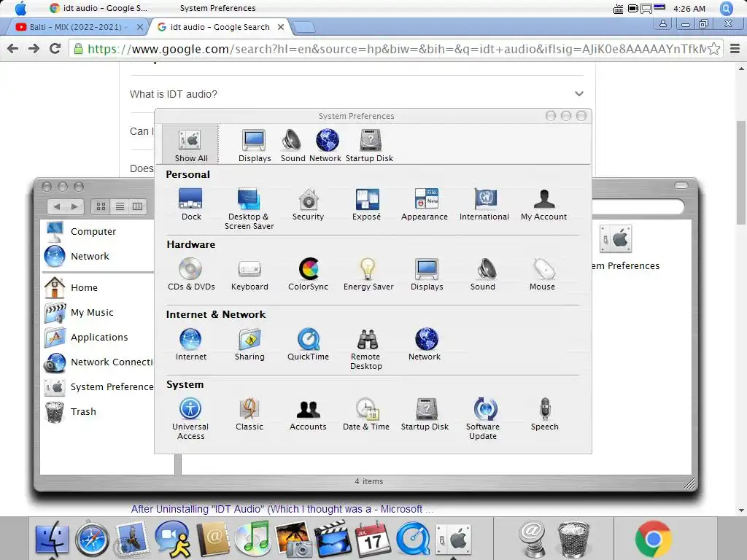Click the browser address bar
This screenshot has width=747, height=560.
(396, 49)
